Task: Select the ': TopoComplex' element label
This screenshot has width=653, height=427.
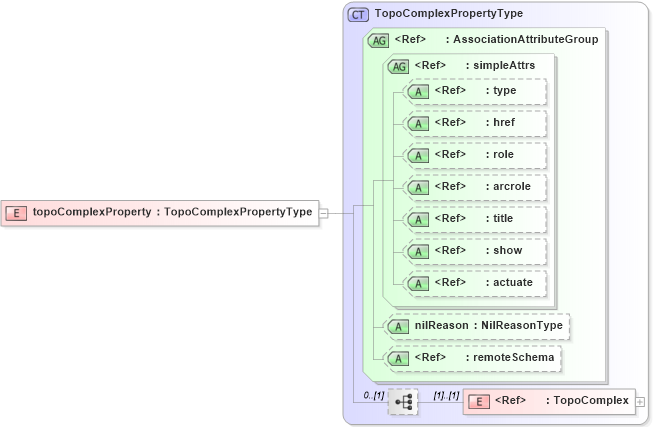Action: tap(587, 400)
